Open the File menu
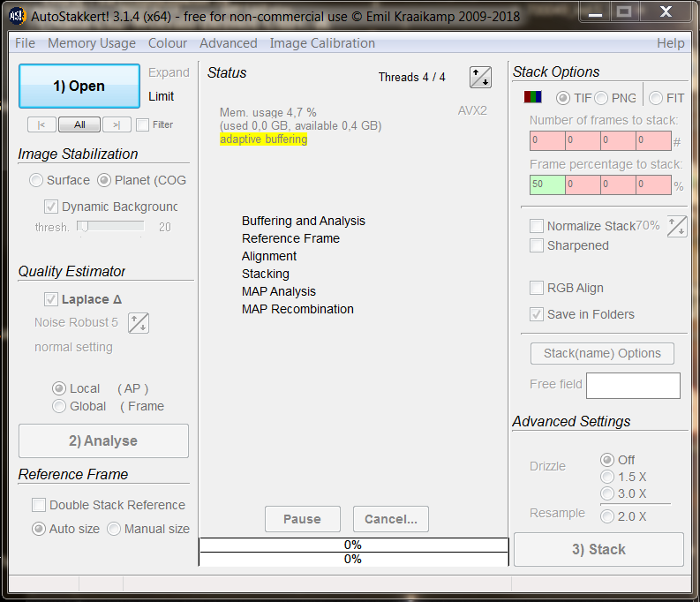Viewport: 700px width, 602px height. click(x=25, y=43)
